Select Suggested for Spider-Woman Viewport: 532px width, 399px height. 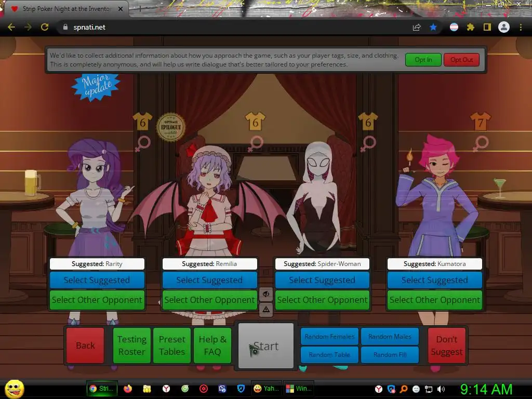pyautogui.click(x=322, y=280)
